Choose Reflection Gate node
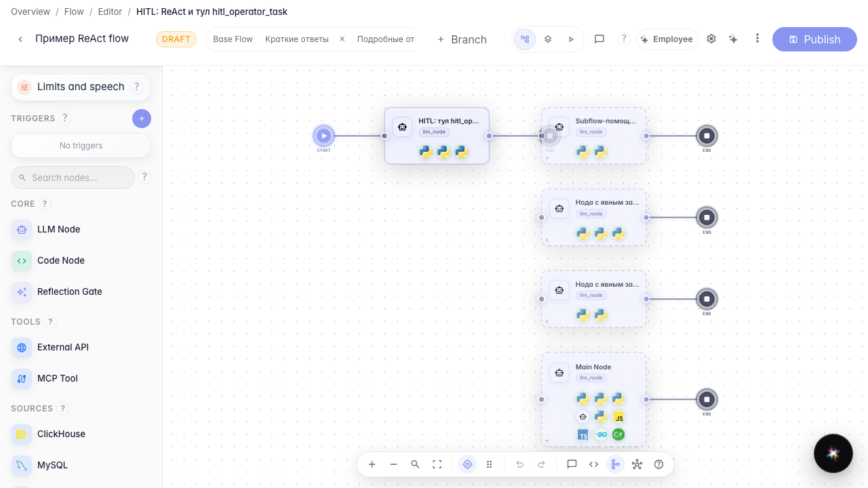Viewport: 868px width, 488px height. 81,291
